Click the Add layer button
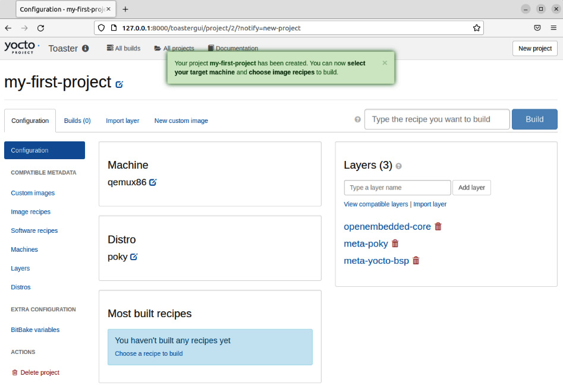Viewport: 563px width, 392px height. click(x=471, y=188)
